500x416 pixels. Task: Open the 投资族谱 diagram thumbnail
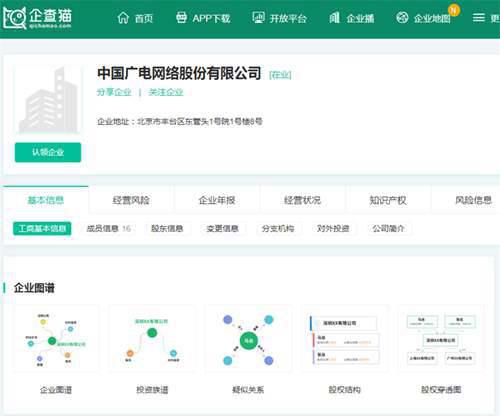(x=152, y=339)
